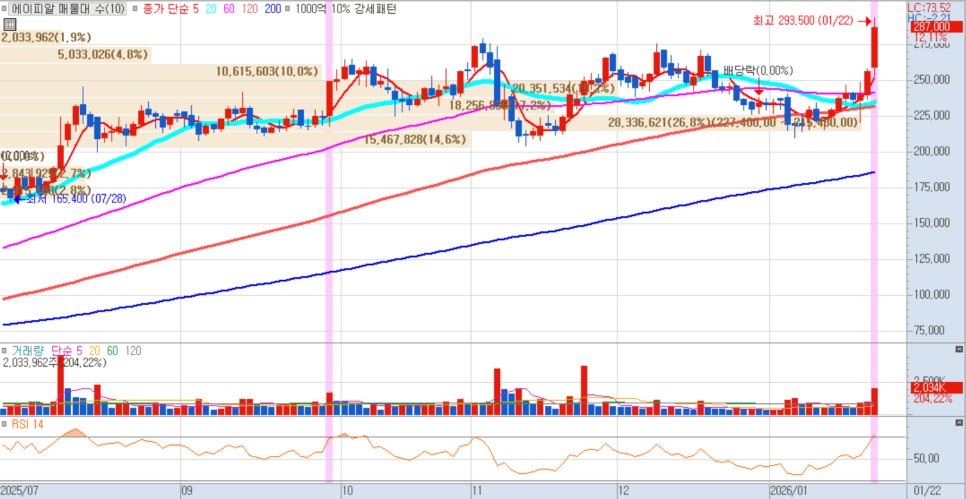Click the 2025/07 date on time axis
Viewport: 966px width, 499px height.
(x=20, y=491)
